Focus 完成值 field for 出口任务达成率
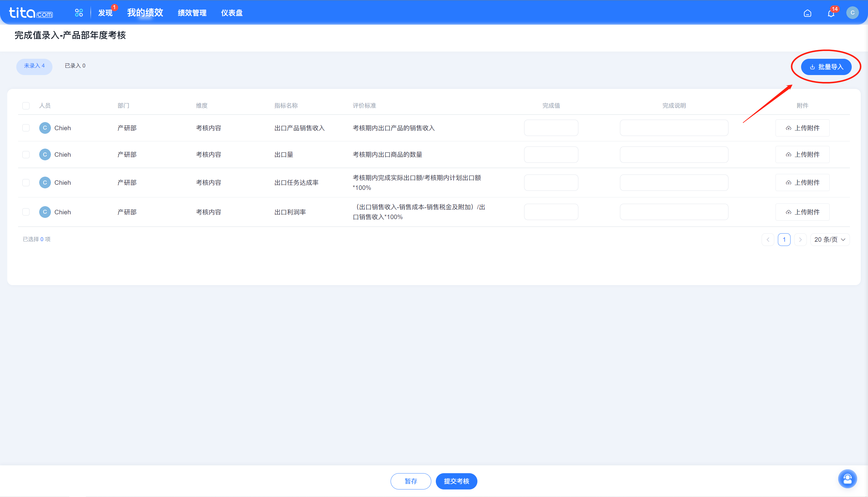The height and width of the screenshot is (497, 868). (551, 182)
